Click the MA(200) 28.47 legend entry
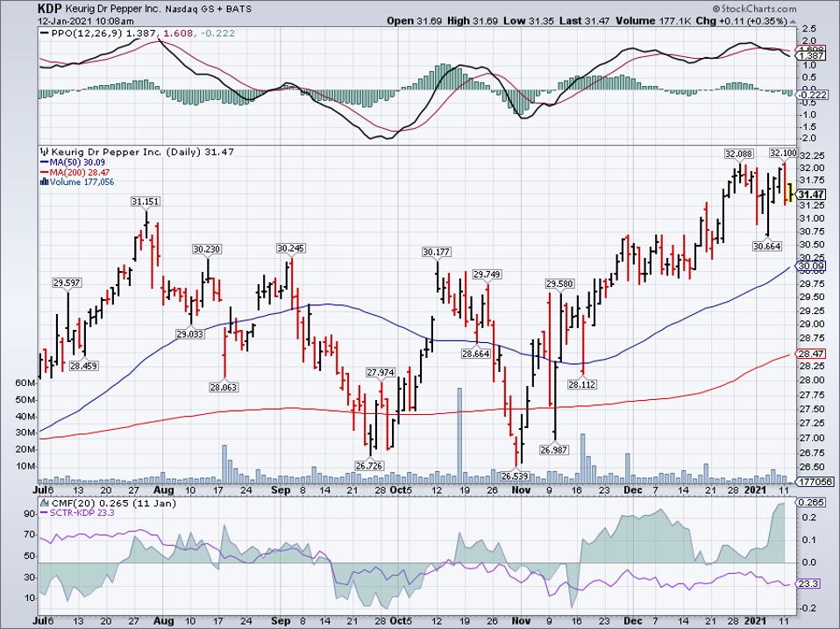The height and width of the screenshot is (629, 840). tap(75, 172)
